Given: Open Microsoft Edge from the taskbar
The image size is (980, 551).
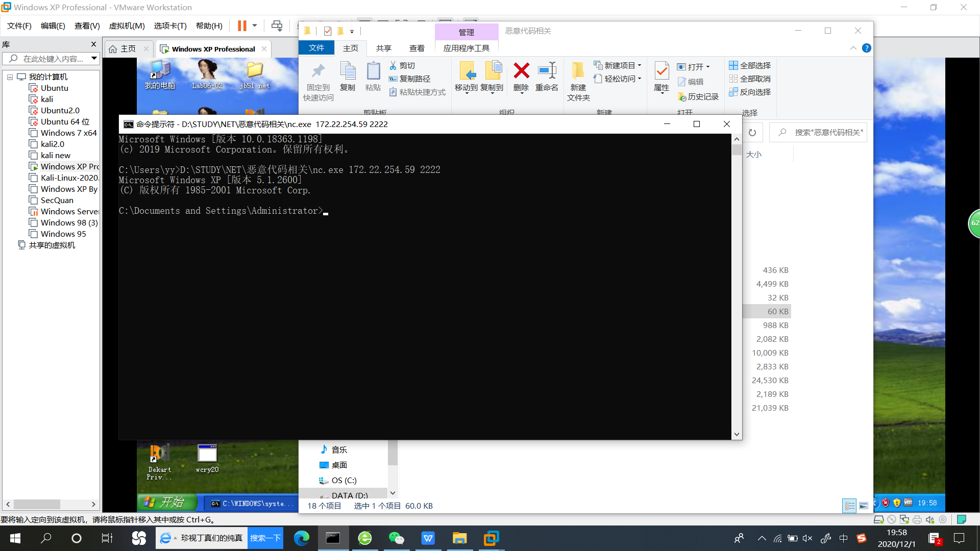Looking at the screenshot, I should pyautogui.click(x=301, y=538).
